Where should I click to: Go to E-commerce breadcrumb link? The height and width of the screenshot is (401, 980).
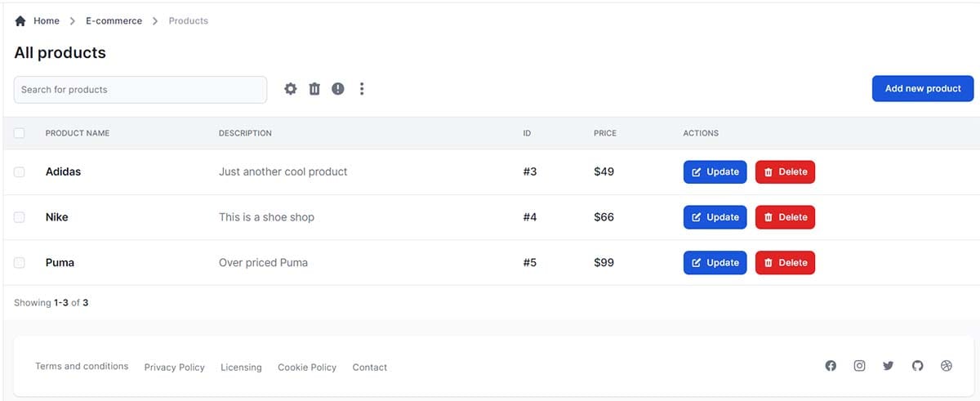114,21
